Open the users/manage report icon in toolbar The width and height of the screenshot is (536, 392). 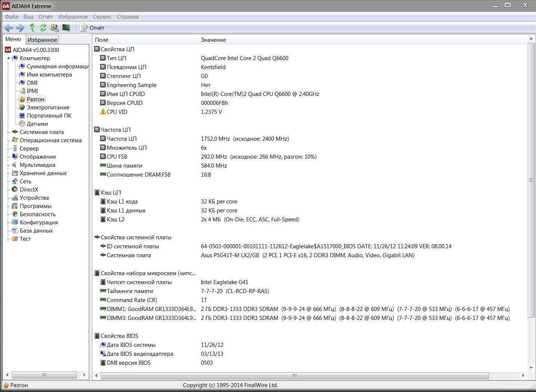pyautogui.click(x=55, y=28)
